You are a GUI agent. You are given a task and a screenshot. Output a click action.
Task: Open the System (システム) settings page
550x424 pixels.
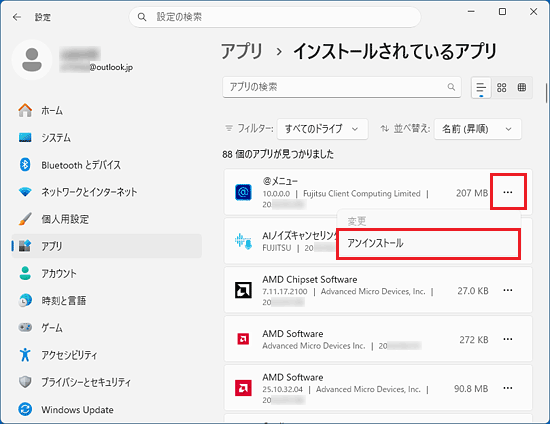107,137
